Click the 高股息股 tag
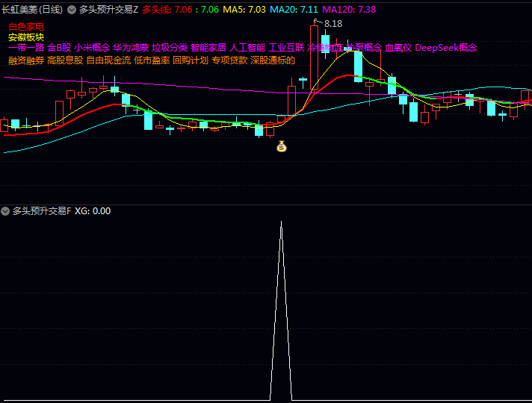Image resolution: width=532 pixels, height=403 pixels. click(65, 60)
